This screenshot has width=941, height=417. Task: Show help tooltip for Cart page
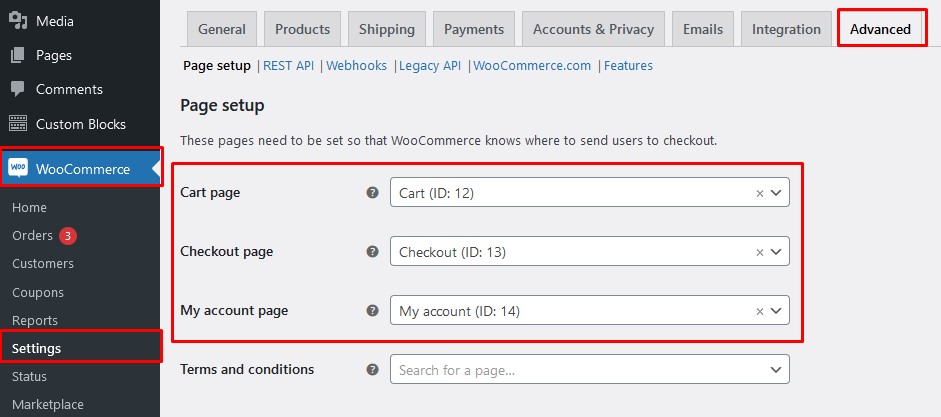[372, 193]
